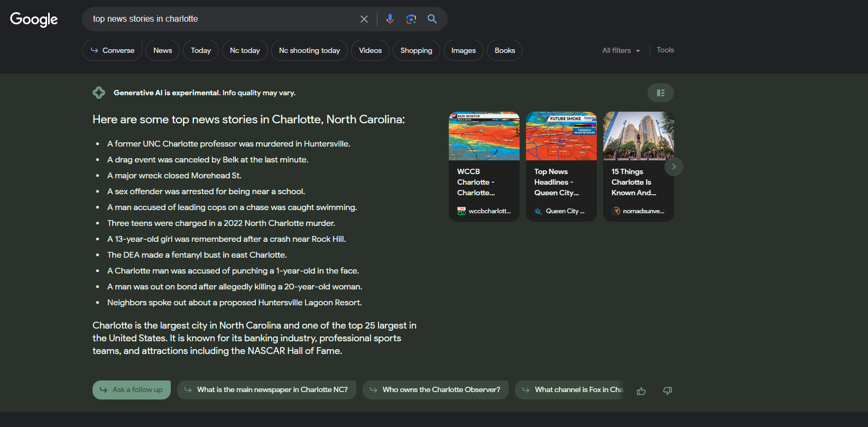Click the haze monitor map thumbnail
The width and height of the screenshot is (868, 427).
[x=484, y=136]
